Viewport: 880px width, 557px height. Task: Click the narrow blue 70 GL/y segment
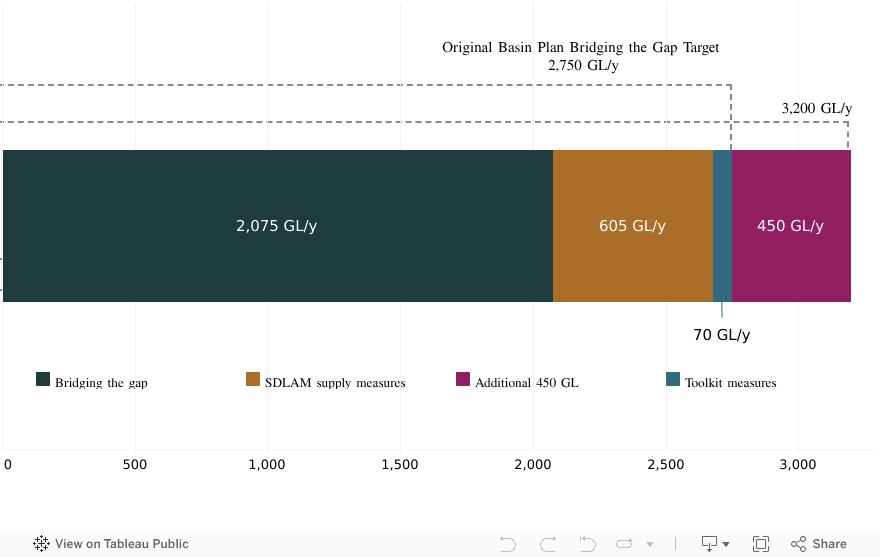(722, 226)
